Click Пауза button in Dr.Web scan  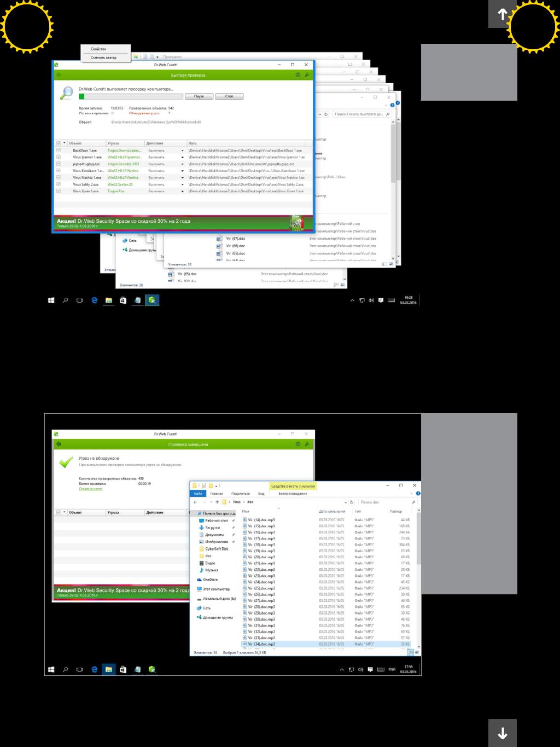click(199, 96)
